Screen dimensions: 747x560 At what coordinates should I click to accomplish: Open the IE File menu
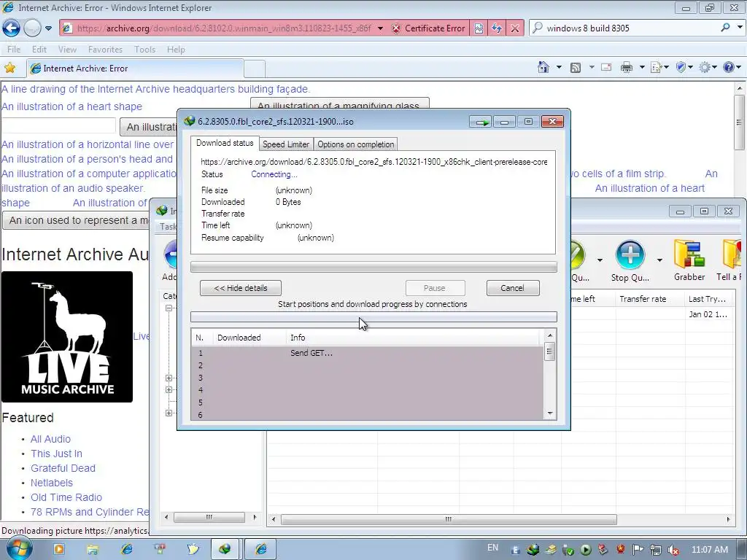[x=14, y=50]
